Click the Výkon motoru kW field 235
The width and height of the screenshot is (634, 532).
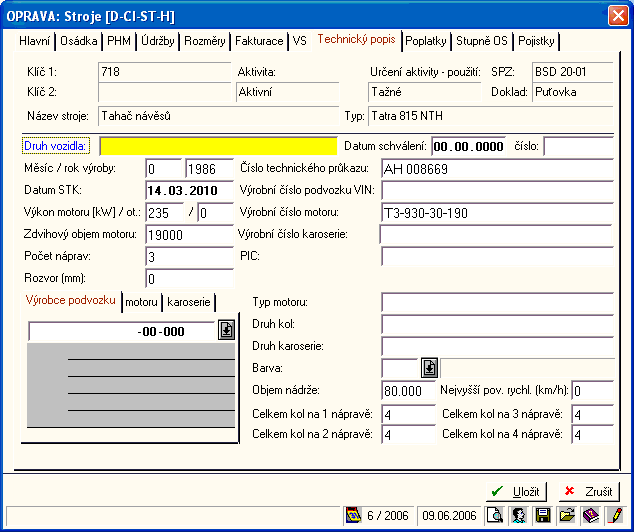point(165,213)
